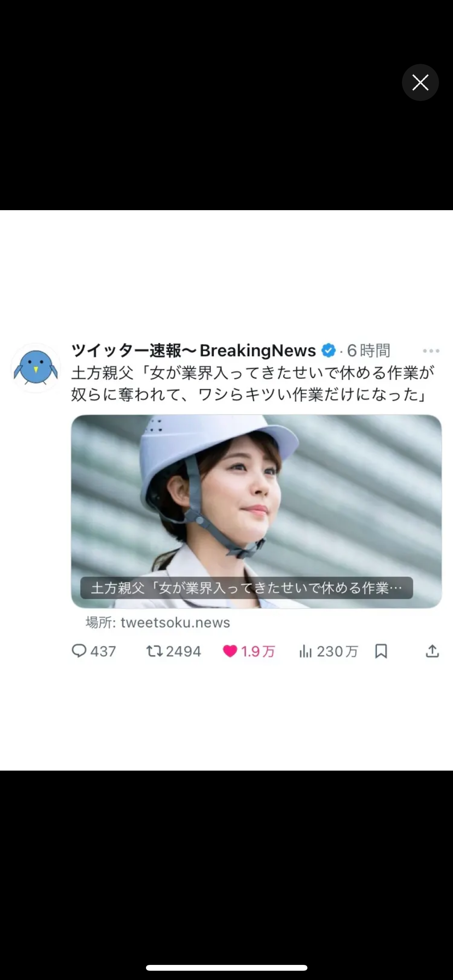Open the tweet body text starting with 土方親父
The width and height of the screenshot is (453, 980).
(252, 384)
